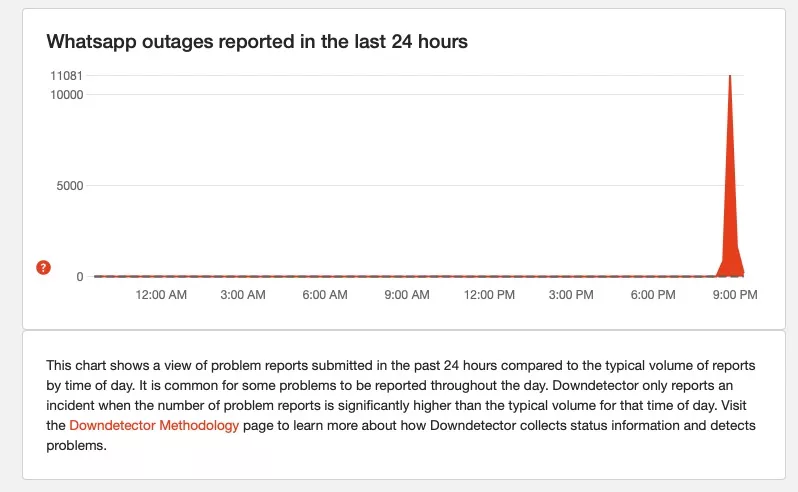Select the 9:00 AM time axis label
Screen dimensions: 798x492
click(406, 295)
